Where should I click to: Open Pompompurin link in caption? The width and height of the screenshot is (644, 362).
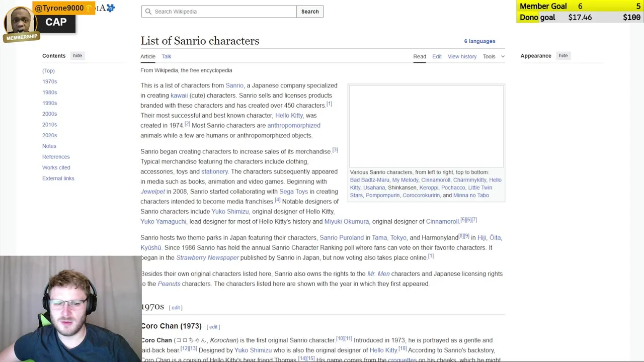point(382,196)
